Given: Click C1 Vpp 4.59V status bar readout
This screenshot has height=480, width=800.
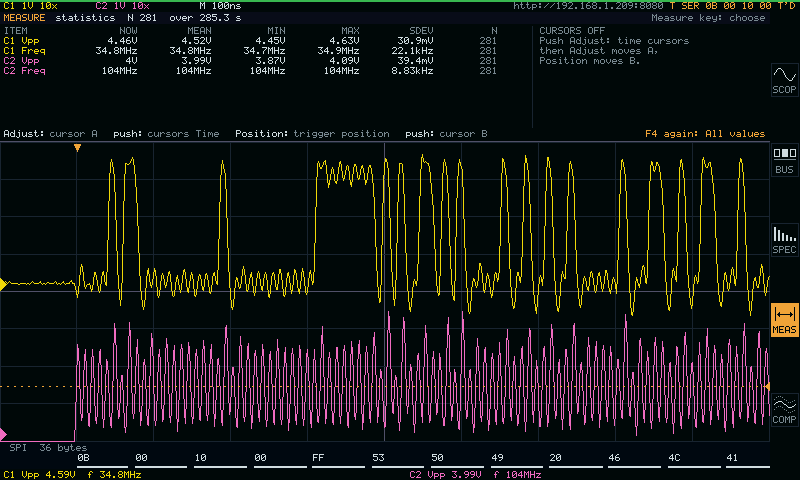Looking at the screenshot, I should [x=39, y=474].
